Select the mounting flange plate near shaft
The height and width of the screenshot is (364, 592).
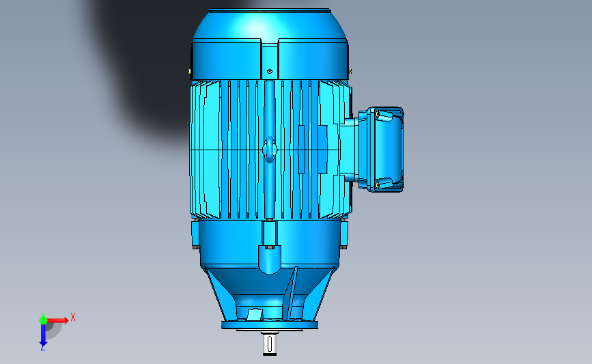pos(270,325)
